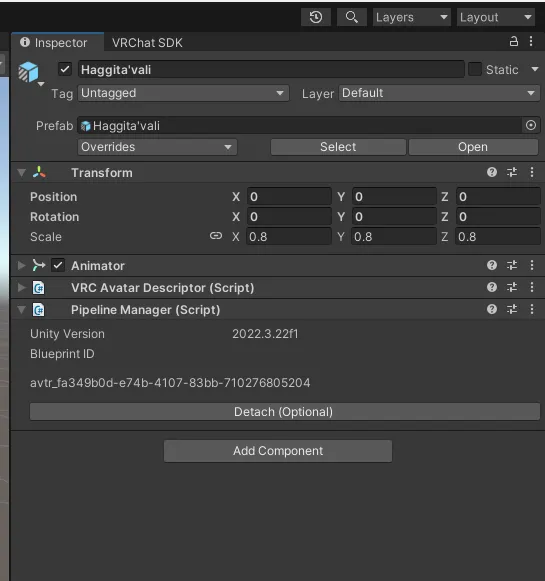Click the Position label

54,197
